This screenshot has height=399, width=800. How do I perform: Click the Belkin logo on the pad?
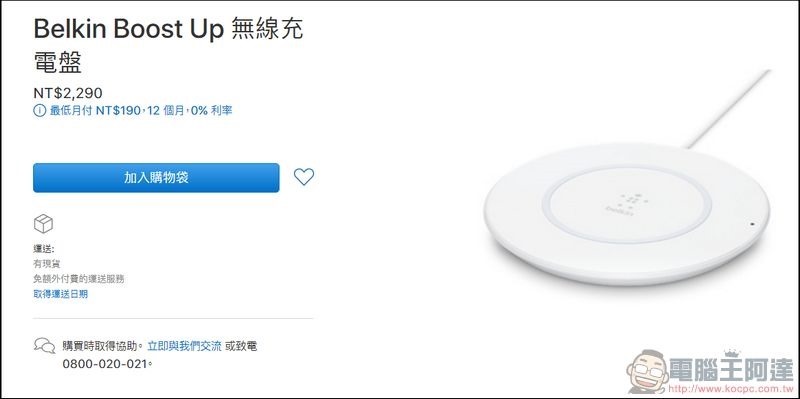(x=620, y=203)
